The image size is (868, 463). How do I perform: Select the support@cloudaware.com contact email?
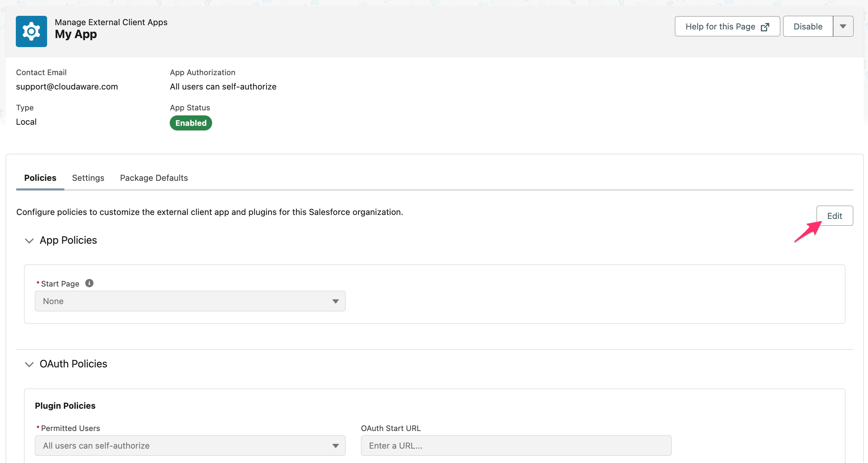tap(67, 86)
